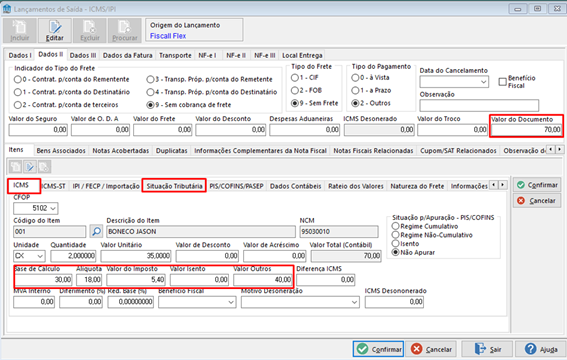
Task: Click the Excluir toolbar icon
Action: [90, 31]
